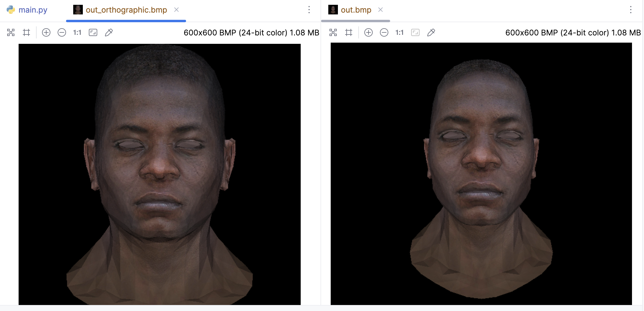644x311 pixels.
Task: Select the out_orthographic.bmp tab
Action: pos(126,10)
